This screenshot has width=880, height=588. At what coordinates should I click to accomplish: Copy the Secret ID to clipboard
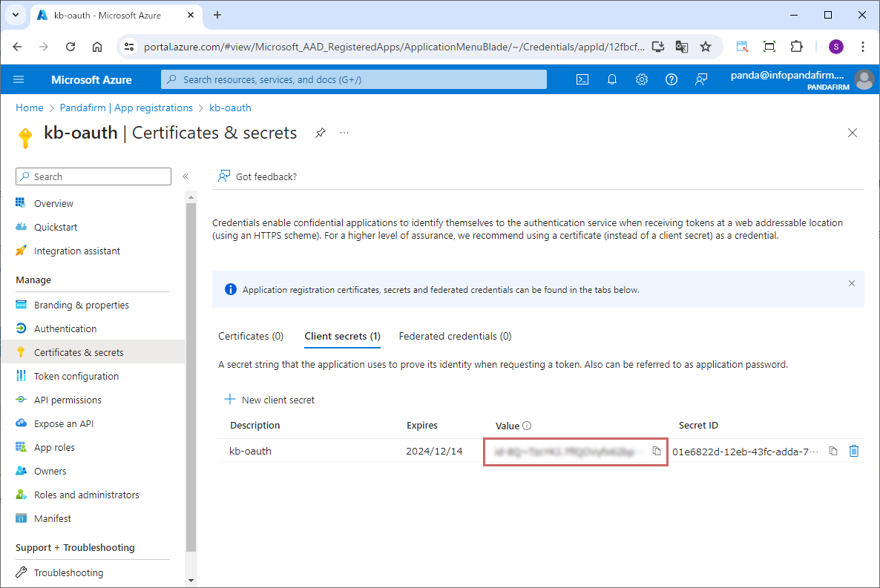point(833,451)
